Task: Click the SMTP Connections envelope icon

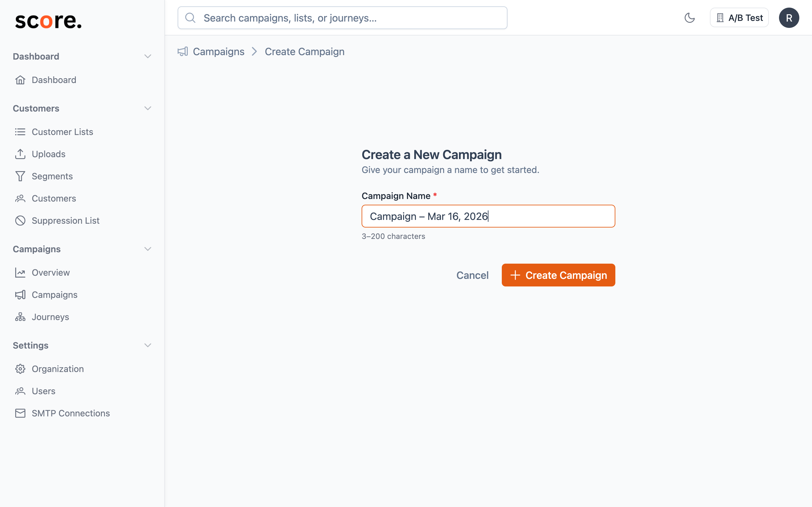Action: coord(20,413)
